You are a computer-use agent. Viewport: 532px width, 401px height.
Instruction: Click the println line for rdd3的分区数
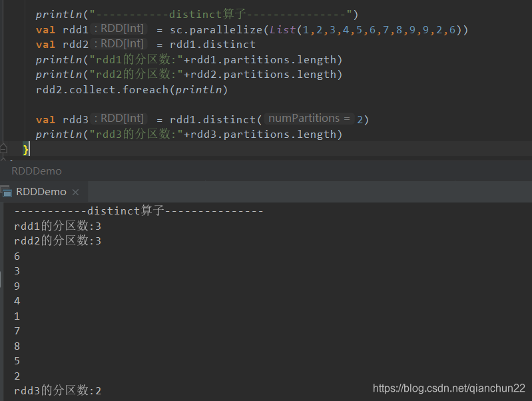pyautogui.click(x=189, y=135)
